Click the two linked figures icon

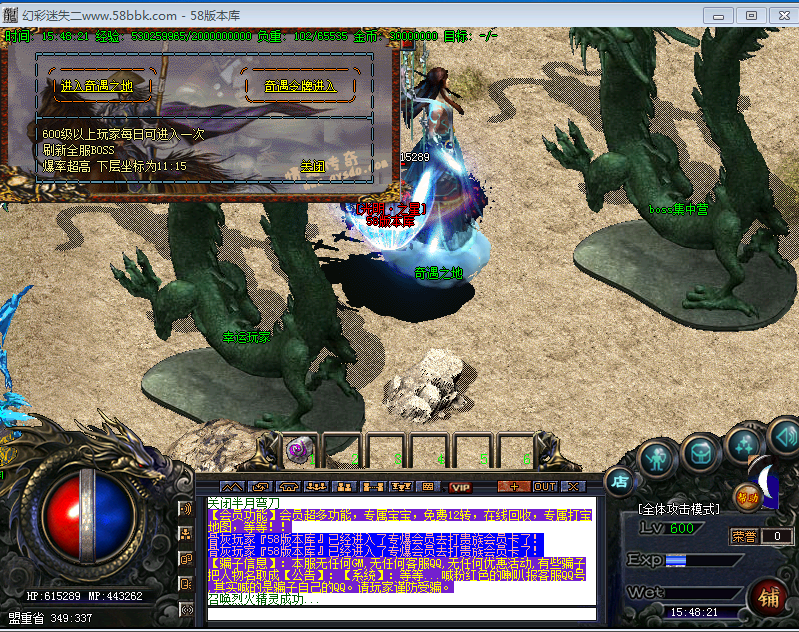coord(372,487)
